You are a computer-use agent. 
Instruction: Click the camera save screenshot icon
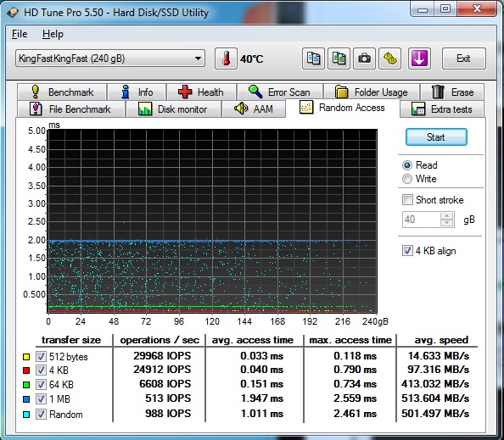tap(364, 58)
